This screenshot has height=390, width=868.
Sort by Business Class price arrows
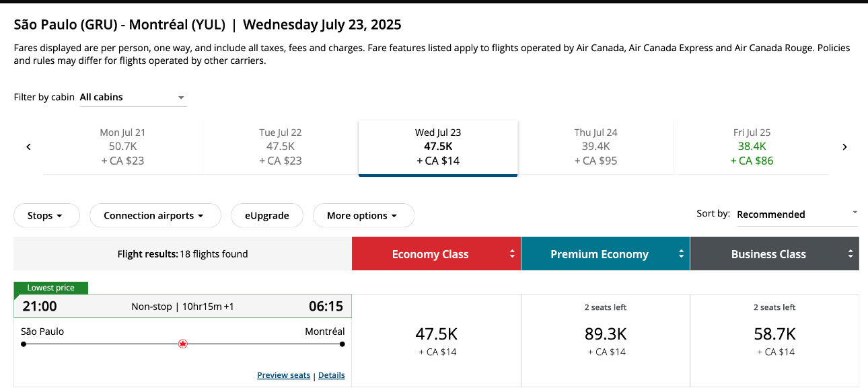851,254
